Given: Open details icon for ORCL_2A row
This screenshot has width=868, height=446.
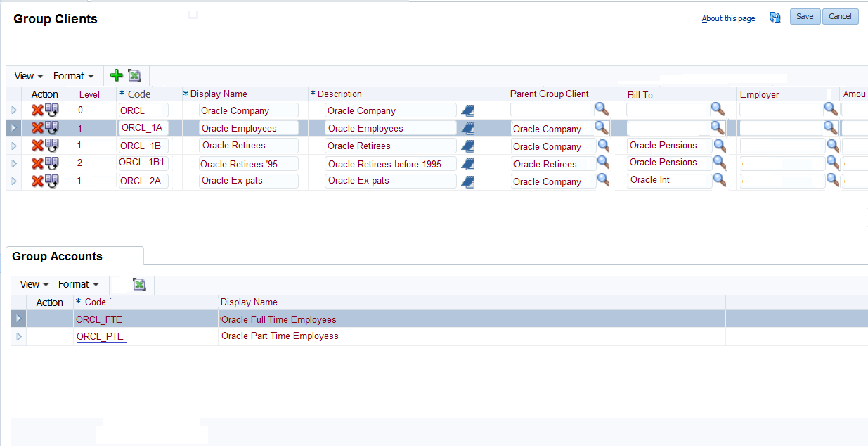Looking at the screenshot, I should [x=52, y=180].
